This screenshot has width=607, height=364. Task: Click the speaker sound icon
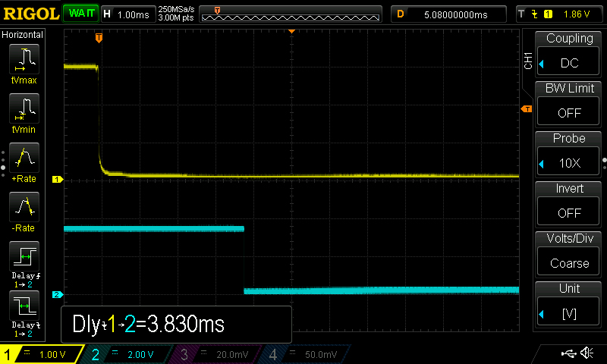pyautogui.click(x=587, y=353)
